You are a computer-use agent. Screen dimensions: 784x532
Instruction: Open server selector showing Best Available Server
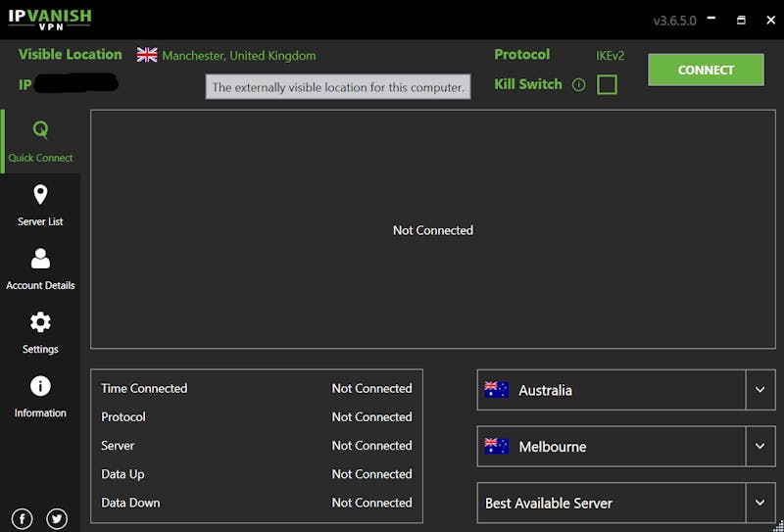tap(626, 503)
